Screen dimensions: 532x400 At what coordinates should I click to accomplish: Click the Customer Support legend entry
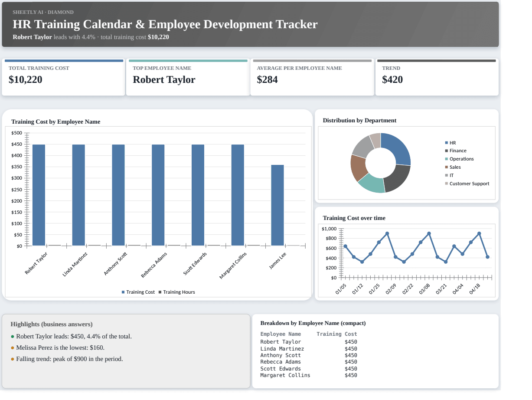[467, 184]
